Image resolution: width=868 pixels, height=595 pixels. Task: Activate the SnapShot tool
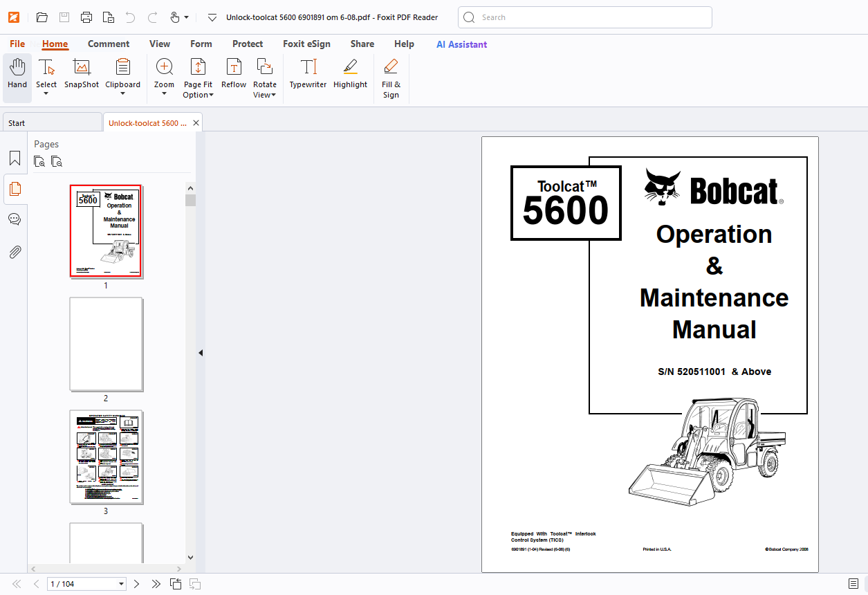82,74
